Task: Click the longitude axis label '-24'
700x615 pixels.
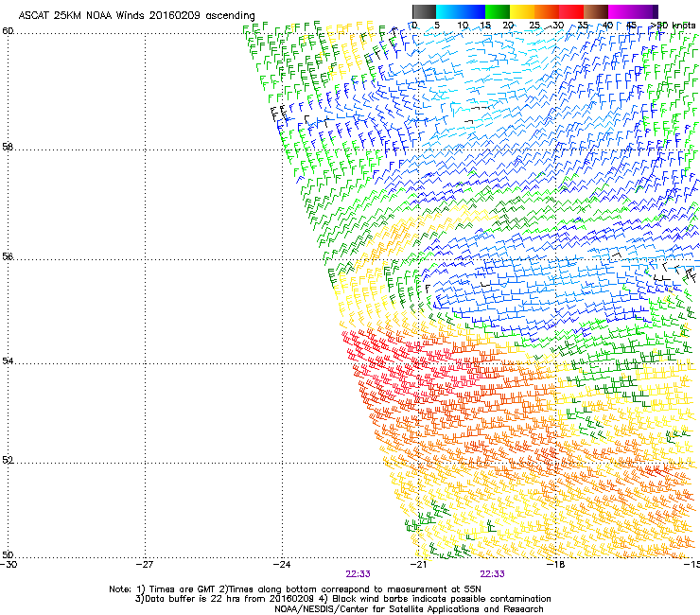Action: (x=282, y=565)
